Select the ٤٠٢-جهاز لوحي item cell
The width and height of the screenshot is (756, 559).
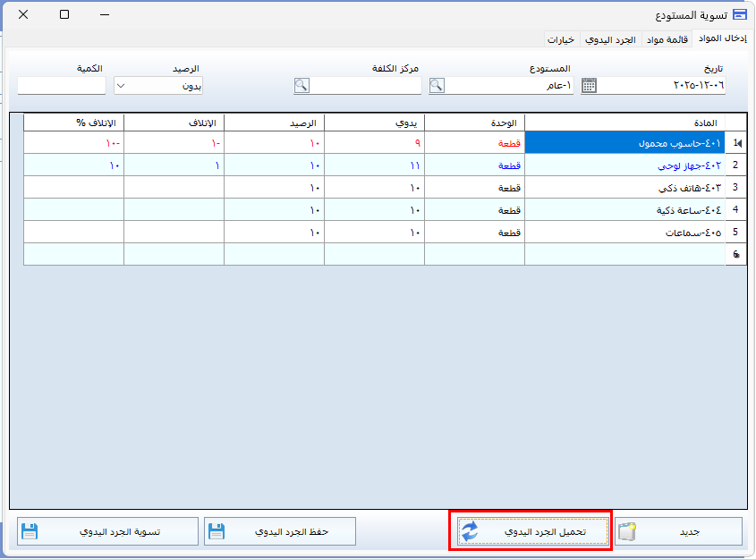[x=624, y=165]
